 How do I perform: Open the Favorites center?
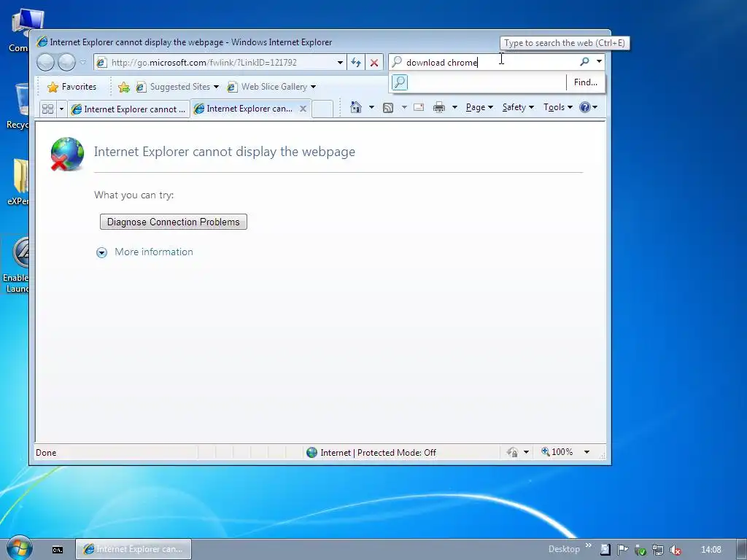point(72,87)
